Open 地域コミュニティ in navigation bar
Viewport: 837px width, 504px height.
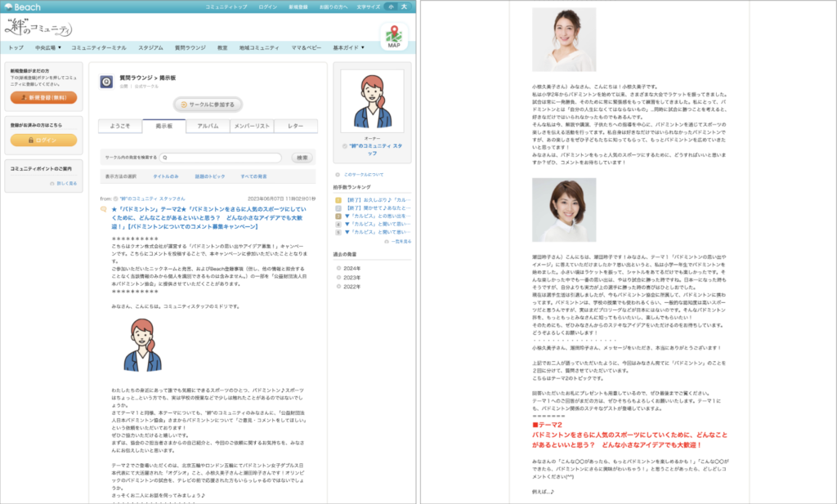pos(259,47)
